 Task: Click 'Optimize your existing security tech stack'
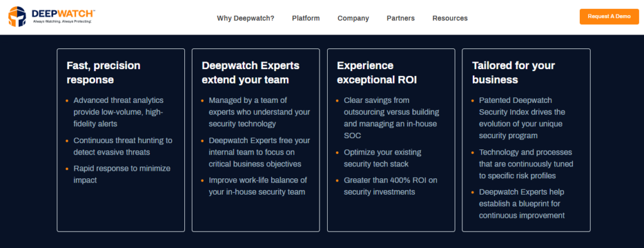pos(382,158)
